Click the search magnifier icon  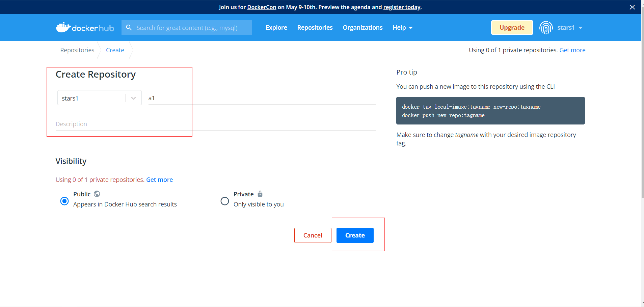pos(129,28)
